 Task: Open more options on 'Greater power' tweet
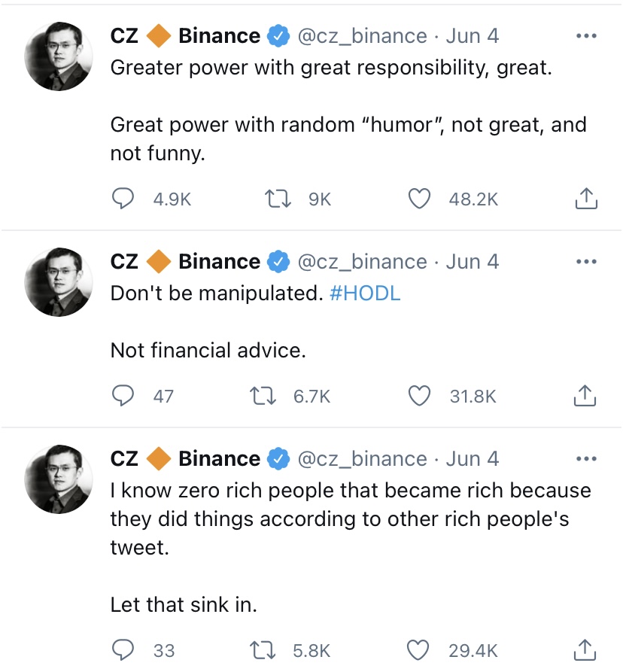coord(585,36)
